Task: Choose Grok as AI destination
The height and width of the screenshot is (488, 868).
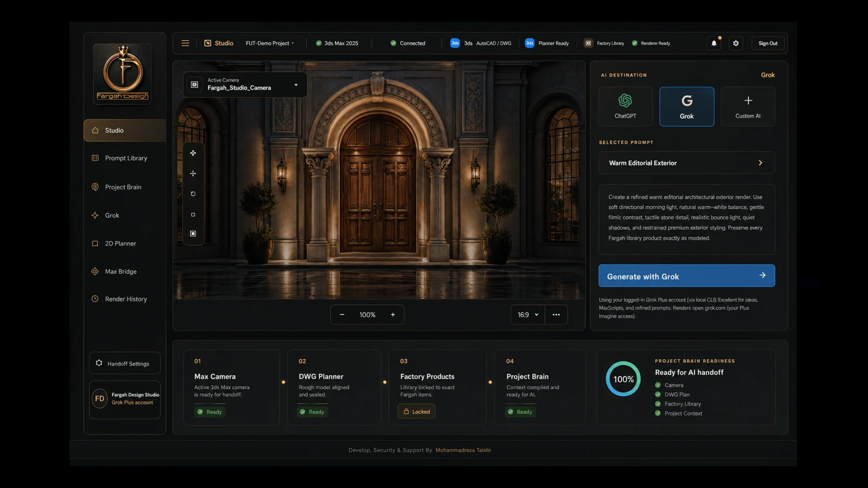Action: (687, 107)
